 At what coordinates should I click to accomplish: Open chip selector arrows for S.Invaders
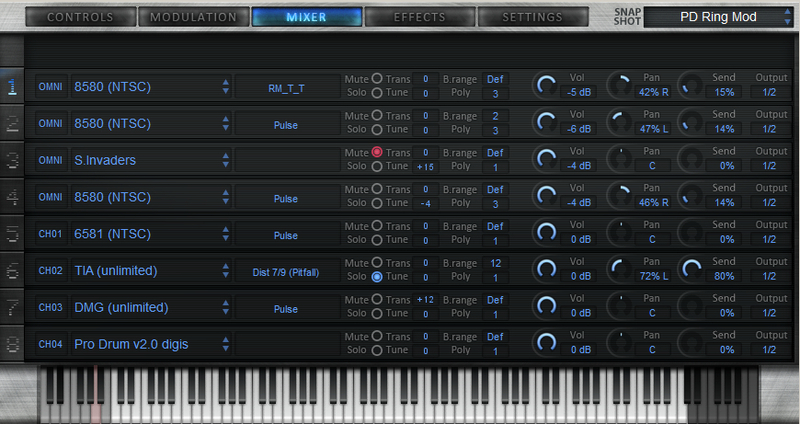[x=226, y=160]
